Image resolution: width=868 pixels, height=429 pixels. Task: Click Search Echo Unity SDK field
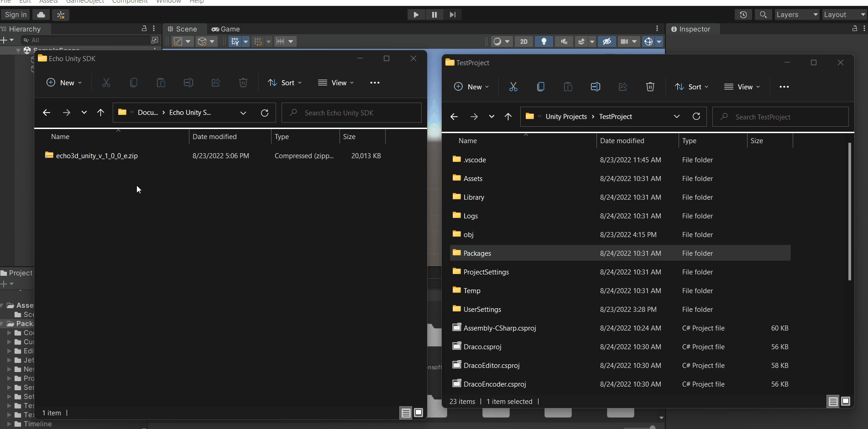pyautogui.click(x=351, y=113)
